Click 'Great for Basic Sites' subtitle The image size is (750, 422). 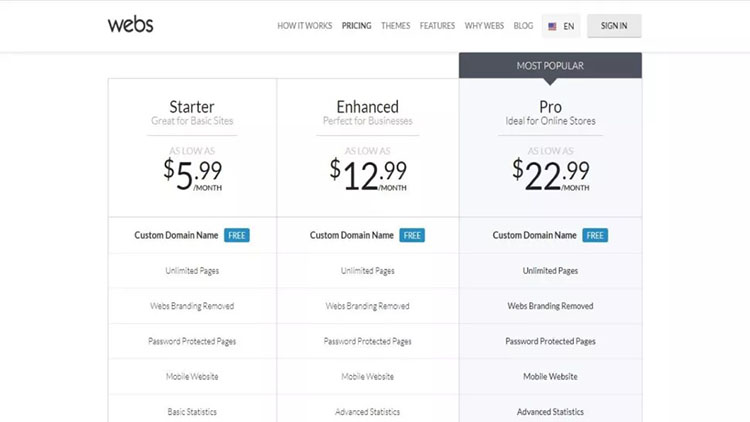point(192,121)
